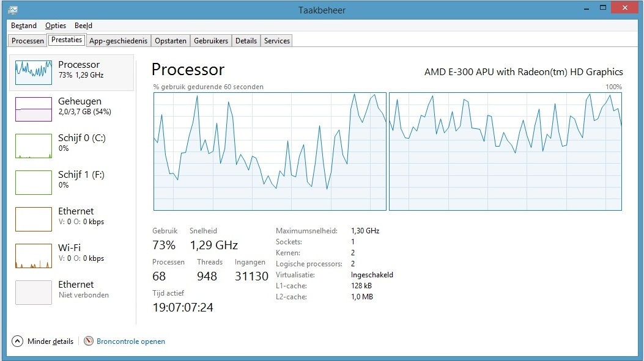The height and width of the screenshot is (361, 644).
Task: Open Schijf 0 (C:) disk graph icon
Action: click(x=34, y=146)
